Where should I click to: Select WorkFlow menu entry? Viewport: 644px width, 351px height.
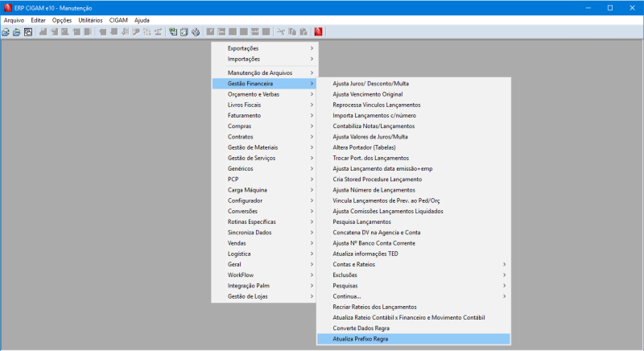click(x=264, y=275)
